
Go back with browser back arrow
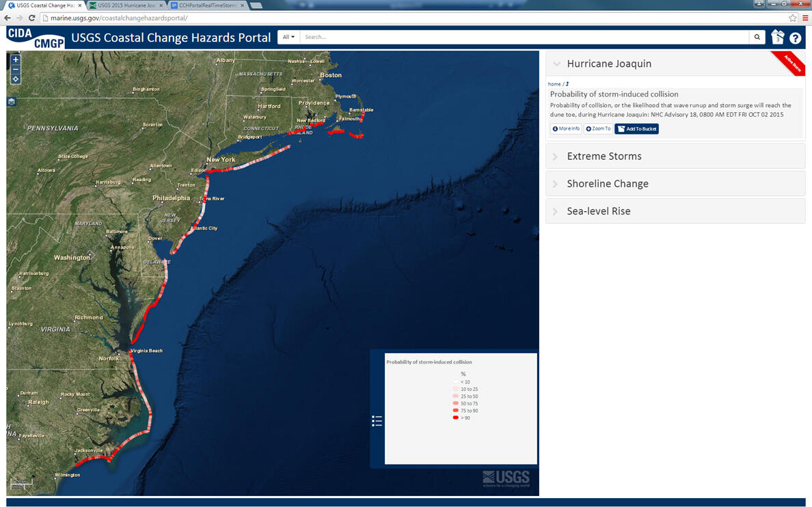(x=8, y=18)
